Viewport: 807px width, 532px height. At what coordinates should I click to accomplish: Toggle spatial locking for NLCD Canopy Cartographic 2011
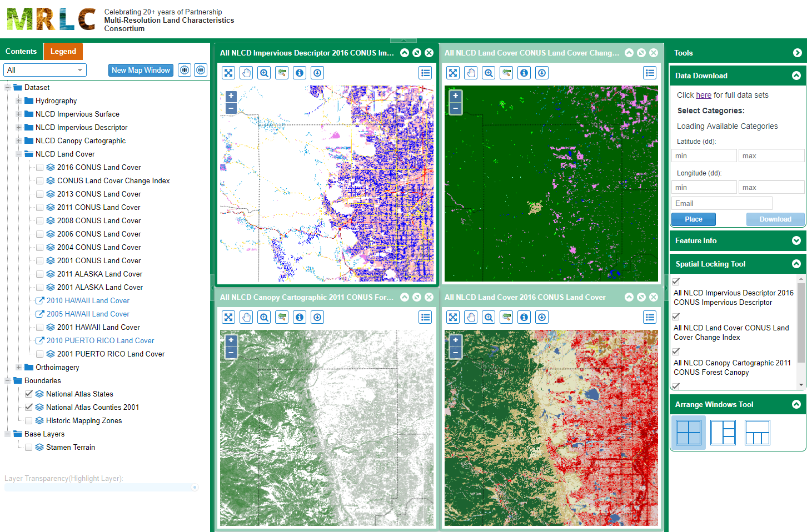click(675, 352)
